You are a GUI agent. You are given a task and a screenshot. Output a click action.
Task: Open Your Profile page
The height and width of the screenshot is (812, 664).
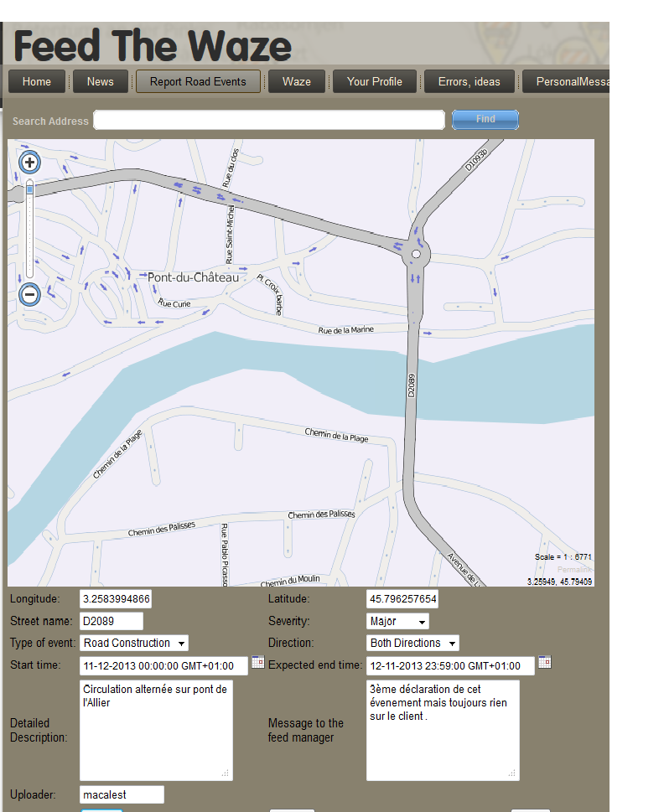375,81
